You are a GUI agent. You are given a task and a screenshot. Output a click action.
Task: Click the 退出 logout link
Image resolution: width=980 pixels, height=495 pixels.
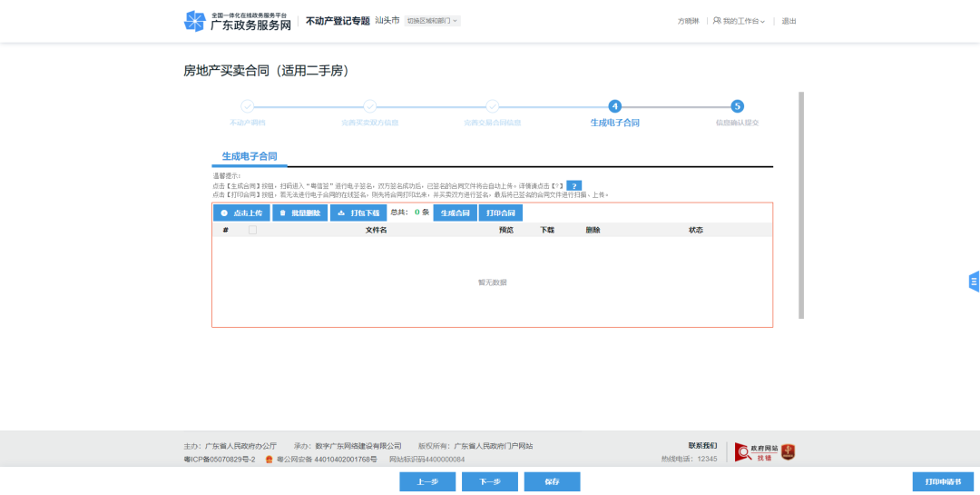pyautogui.click(x=789, y=21)
